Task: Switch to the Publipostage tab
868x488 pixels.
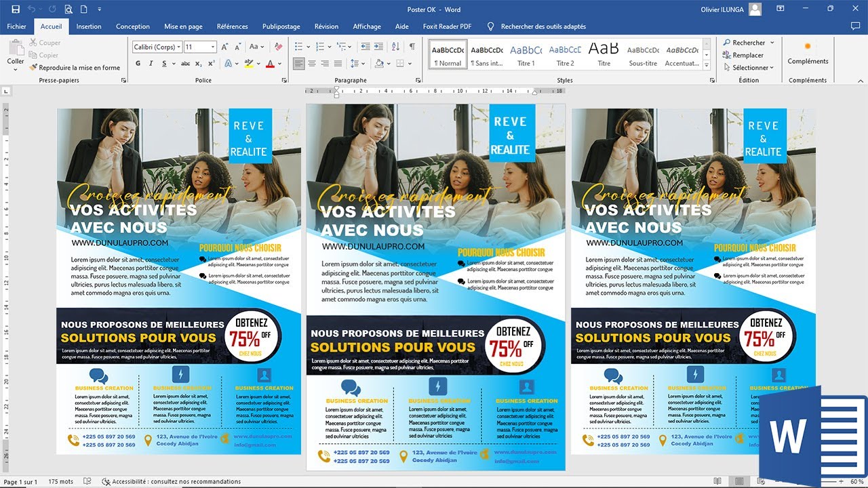Action: coord(281,26)
